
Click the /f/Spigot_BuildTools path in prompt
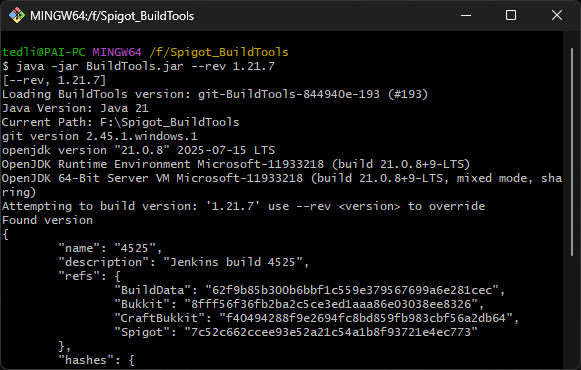pos(219,52)
